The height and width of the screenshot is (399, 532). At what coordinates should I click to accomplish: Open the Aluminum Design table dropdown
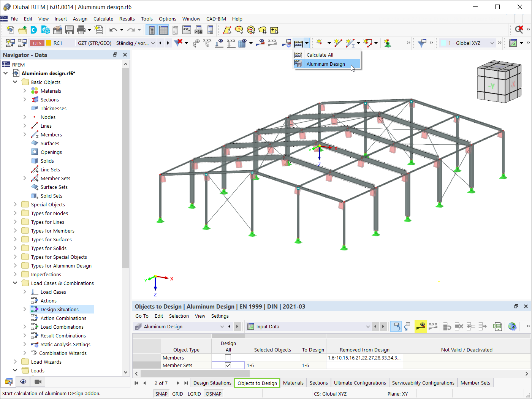tap(222, 326)
